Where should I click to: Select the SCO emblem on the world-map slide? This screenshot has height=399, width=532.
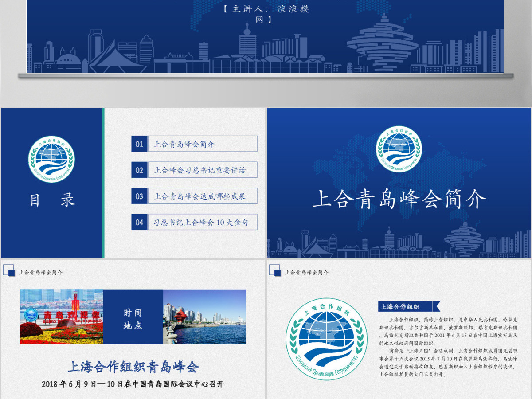click(399, 149)
